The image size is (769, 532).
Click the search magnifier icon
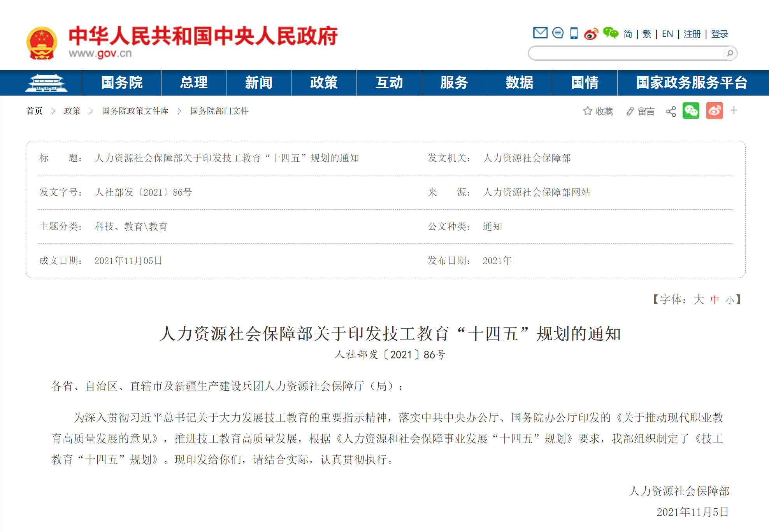point(730,53)
